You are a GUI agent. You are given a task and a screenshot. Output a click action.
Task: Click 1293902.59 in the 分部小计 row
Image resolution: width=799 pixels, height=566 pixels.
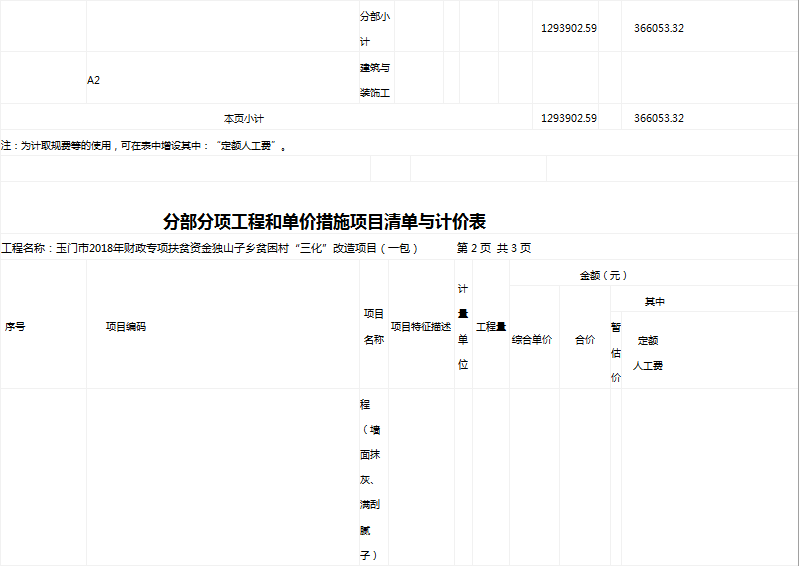[x=568, y=28]
